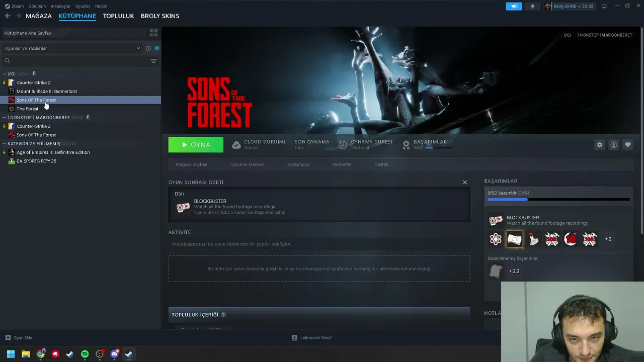Open the Arkadaşlar menu

60,6
